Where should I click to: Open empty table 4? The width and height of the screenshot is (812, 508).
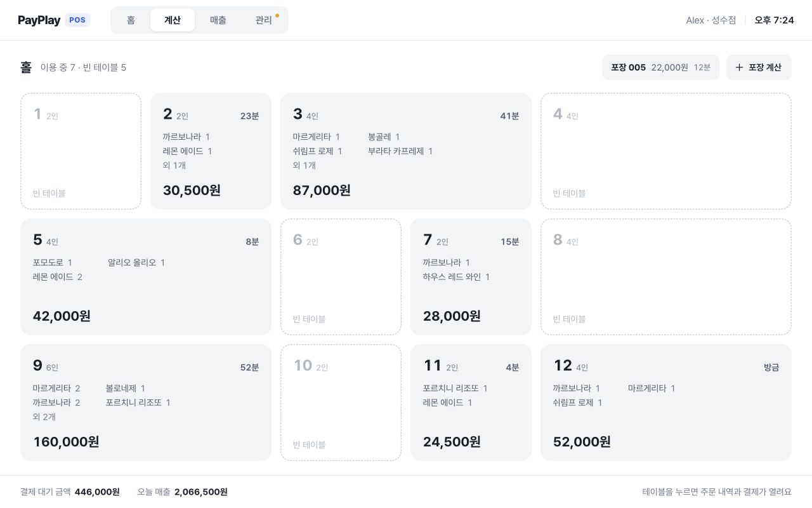click(x=666, y=151)
